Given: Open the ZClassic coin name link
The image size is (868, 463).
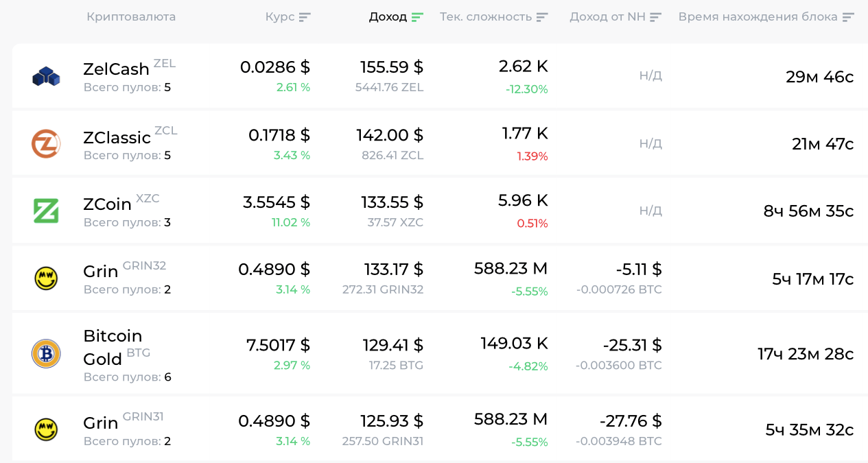Looking at the screenshot, I should pyautogui.click(x=117, y=137).
